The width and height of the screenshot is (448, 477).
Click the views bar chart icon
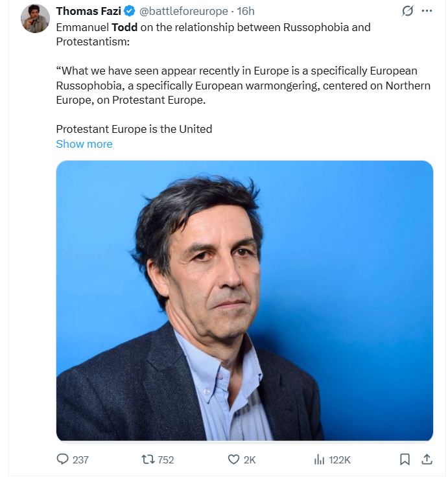click(x=319, y=460)
